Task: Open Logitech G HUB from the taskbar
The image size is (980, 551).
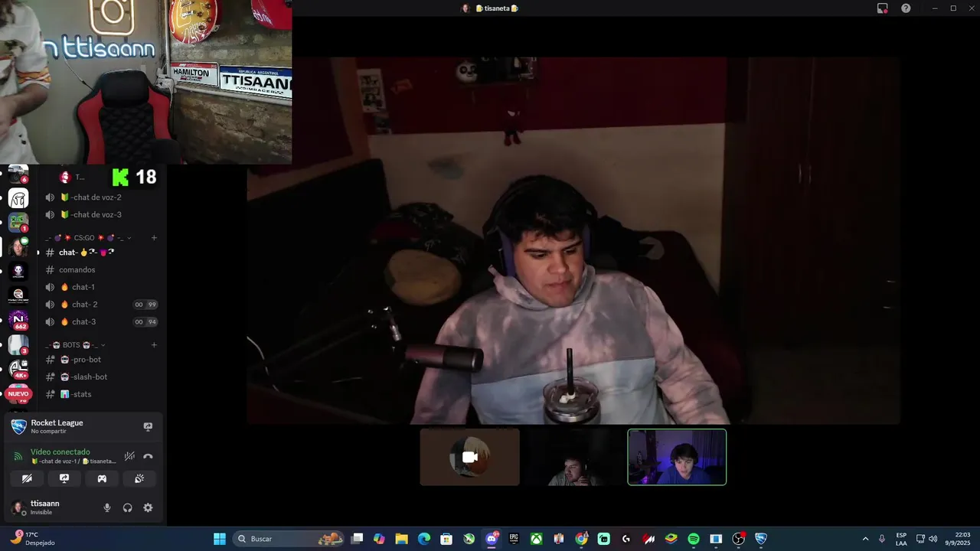Action: 626,539
